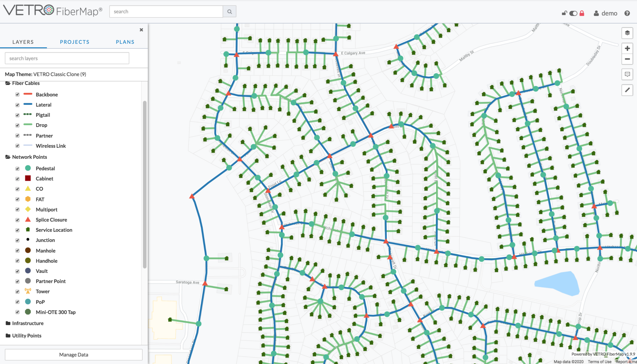The height and width of the screenshot is (364, 637).
Task: Uncheck the Splice Closure network points layer
Action: point(17,220)
